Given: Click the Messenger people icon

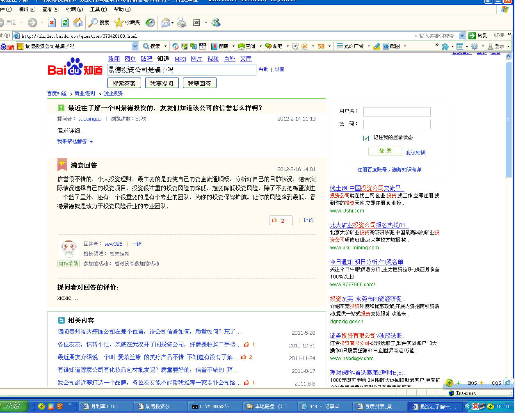Looking at the screenshot, I should click(216, 23).
